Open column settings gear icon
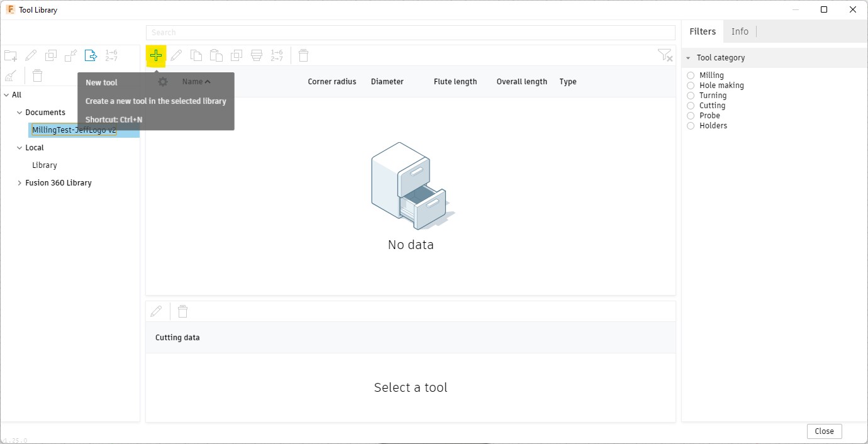868x444 pixels. tap(163, 82)
